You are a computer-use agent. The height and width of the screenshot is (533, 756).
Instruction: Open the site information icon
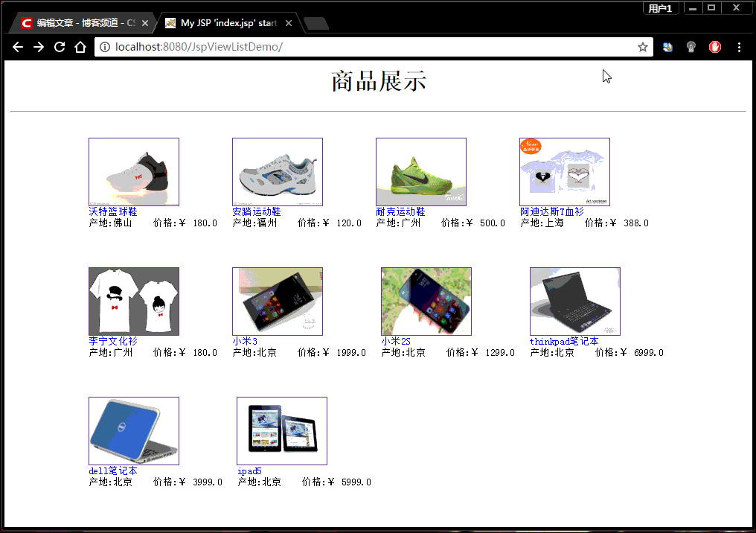[103, 47]
